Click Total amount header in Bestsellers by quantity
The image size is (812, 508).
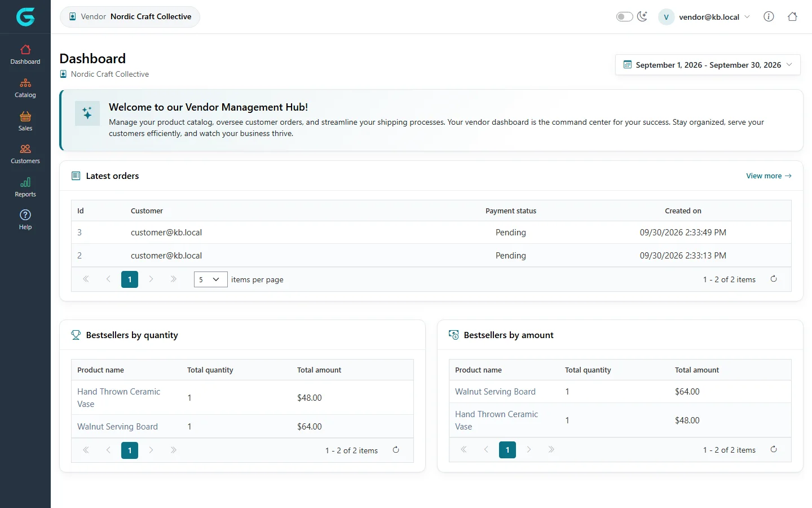point(319,370)
